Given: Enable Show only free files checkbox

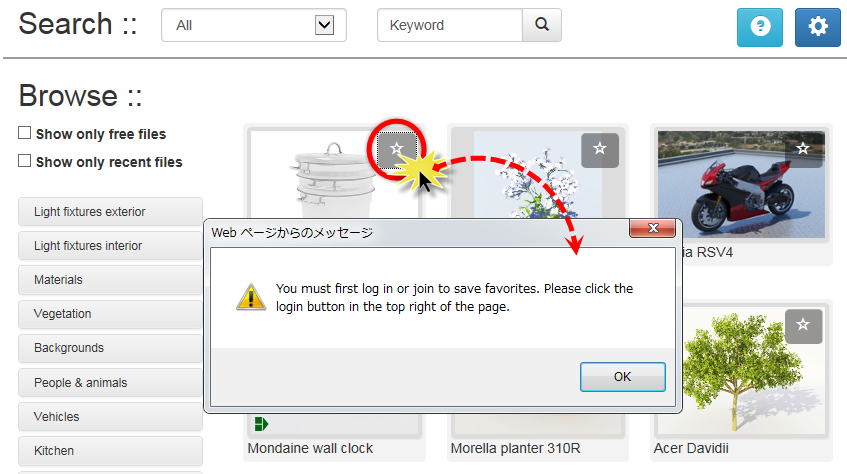Looking at the screenshot, I should click(24, 133).
